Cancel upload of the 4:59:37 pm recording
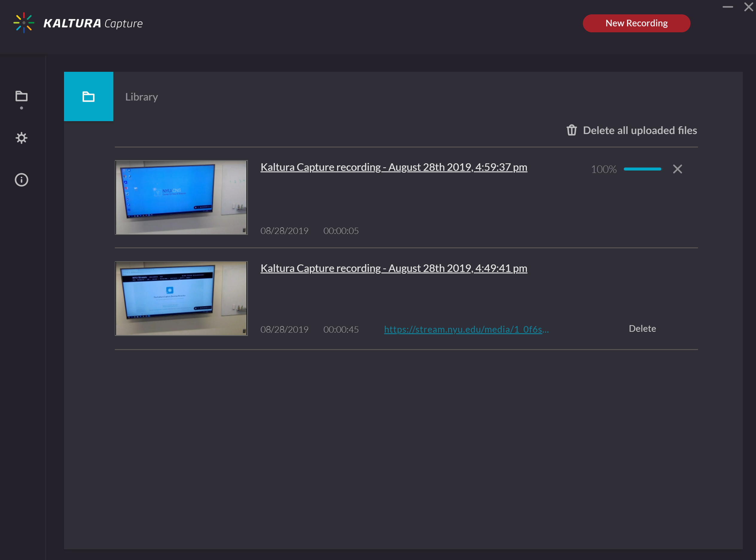The height and width of the screenshot is (560, 756). tap(677, 169)
